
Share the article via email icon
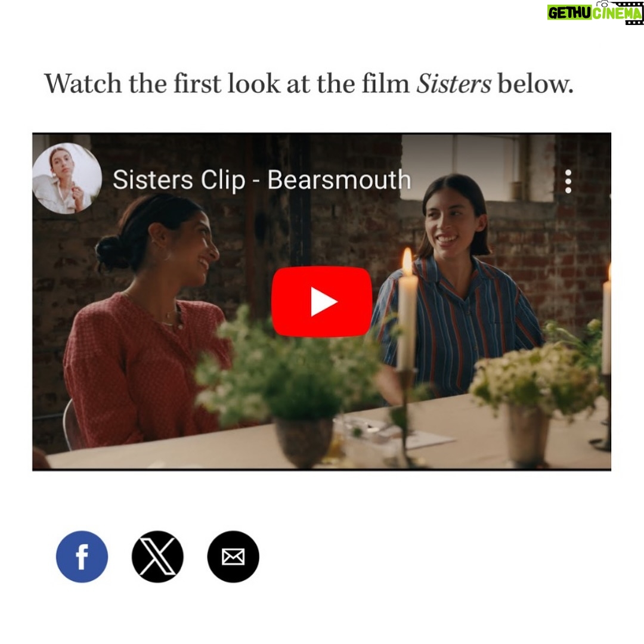point(233,556)
